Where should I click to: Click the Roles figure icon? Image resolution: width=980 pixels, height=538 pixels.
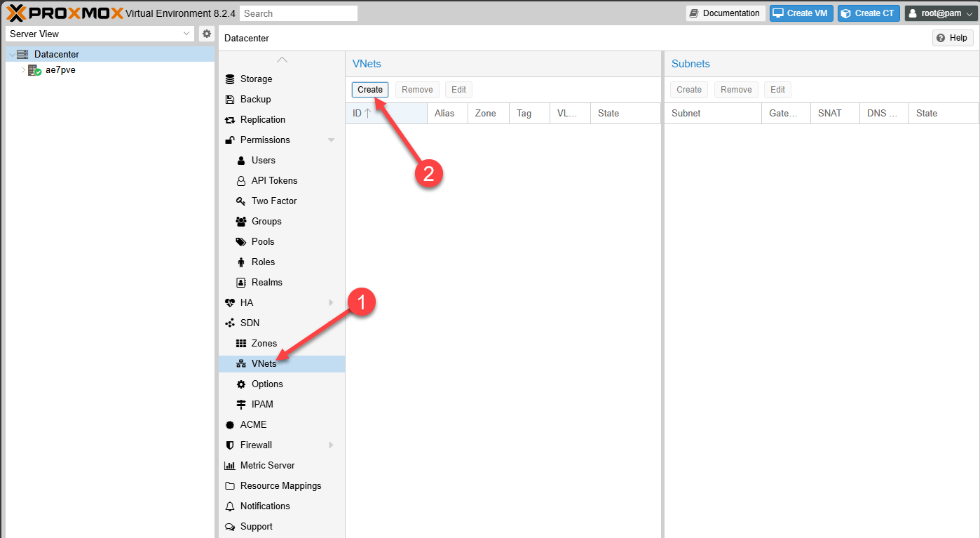241,262
